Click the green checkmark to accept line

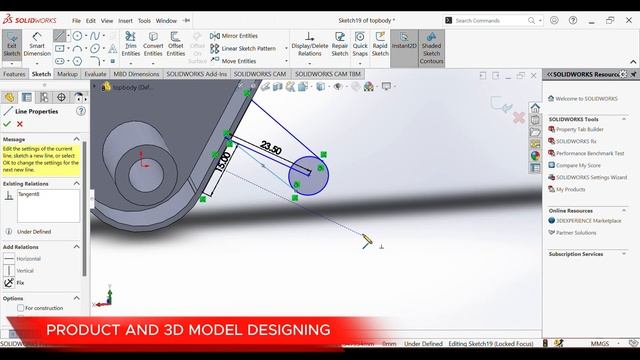click(x=7, y=124)
